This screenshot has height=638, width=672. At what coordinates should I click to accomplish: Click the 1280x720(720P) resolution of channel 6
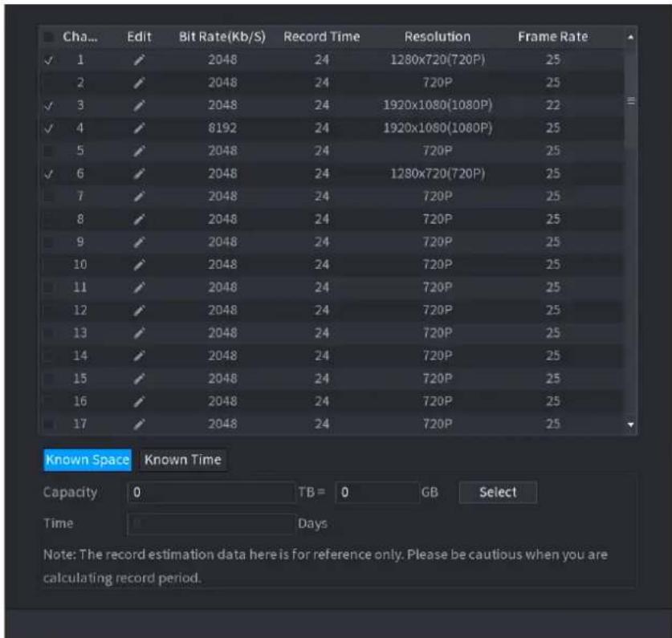click(x=438, y=173)
